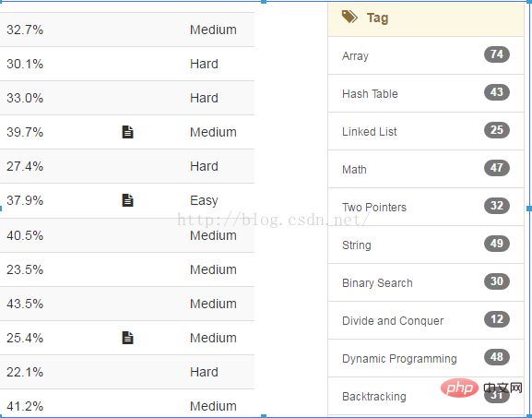
Task: Click the 22.1% Hard problem row
Action: pos(127,372)
